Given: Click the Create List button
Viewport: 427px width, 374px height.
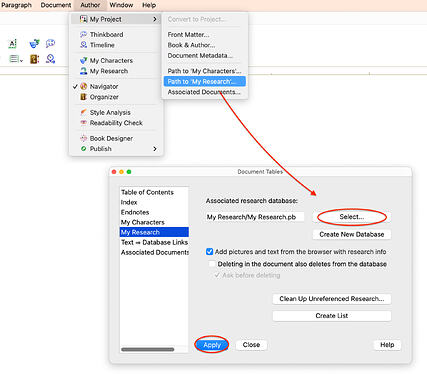Looking at the screenshot, I should 332,316.
